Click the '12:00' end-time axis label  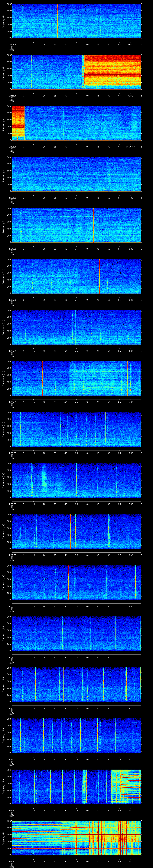[130, 759]
